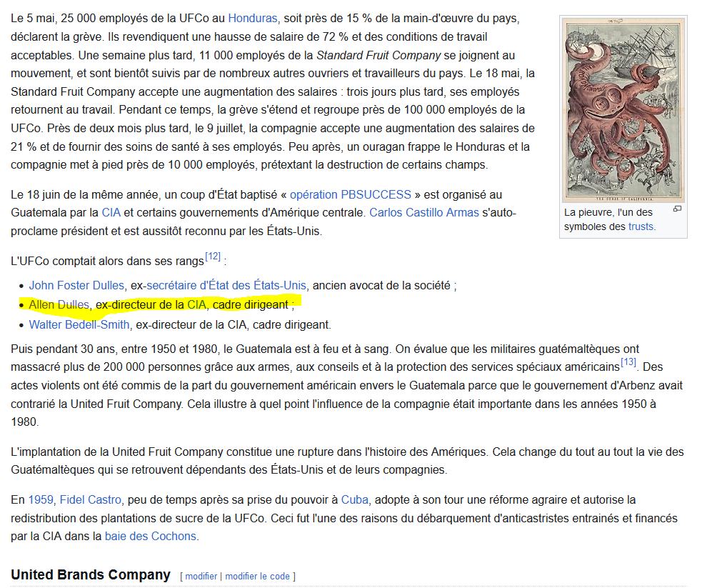Click 'L'UFCo comptait alors dans ses rangs'
This screenshot has height=588, width=707.
coord(107,261)
